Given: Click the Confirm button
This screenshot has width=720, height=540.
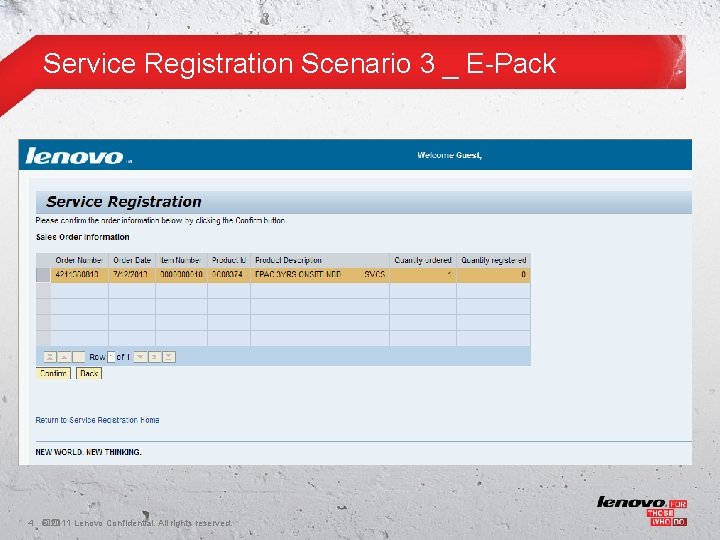Looking at the screenshot, I should click(x=53, y=373).
